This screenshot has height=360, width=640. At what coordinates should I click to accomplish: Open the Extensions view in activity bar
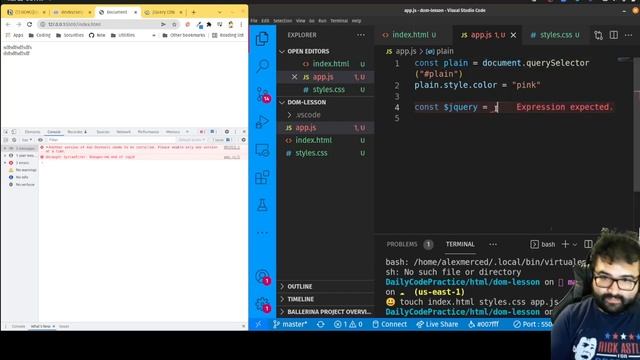pyautogui.click(x=262, y=178)
